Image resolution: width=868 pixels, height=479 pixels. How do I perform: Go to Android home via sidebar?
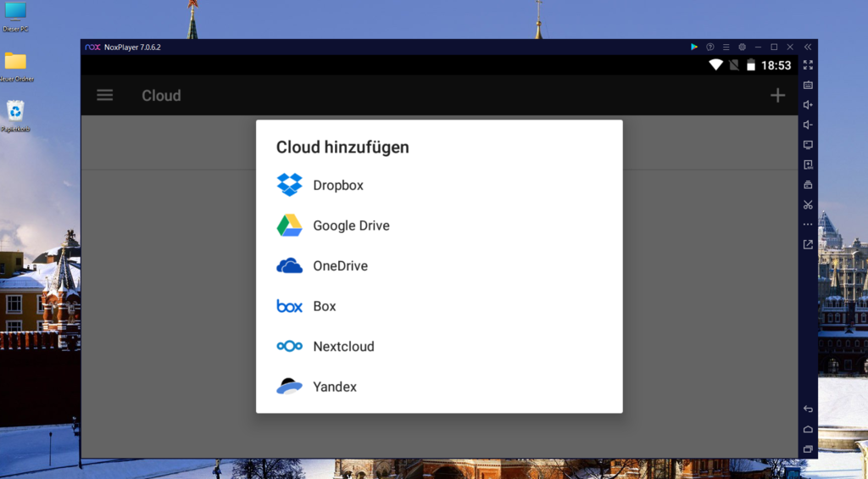808,429
